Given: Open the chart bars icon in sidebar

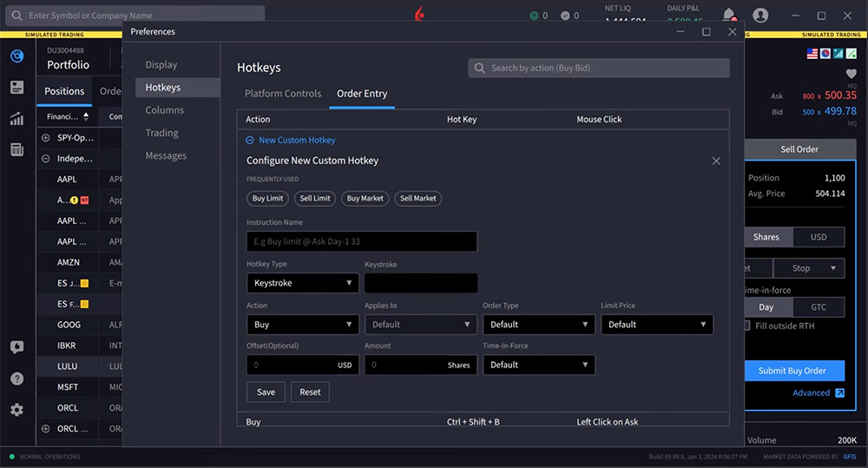Looking at the screenshot, I should [16, 119].
